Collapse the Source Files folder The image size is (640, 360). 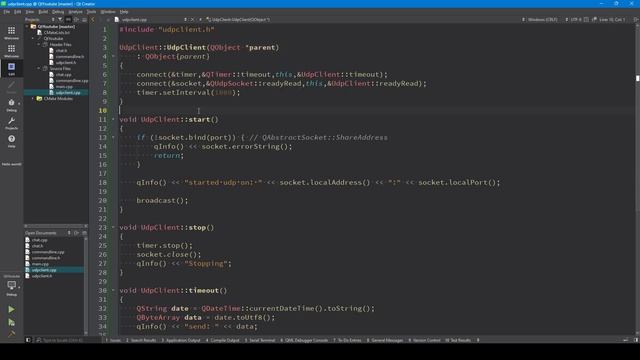pyautogui.click(x=39, y=69)
